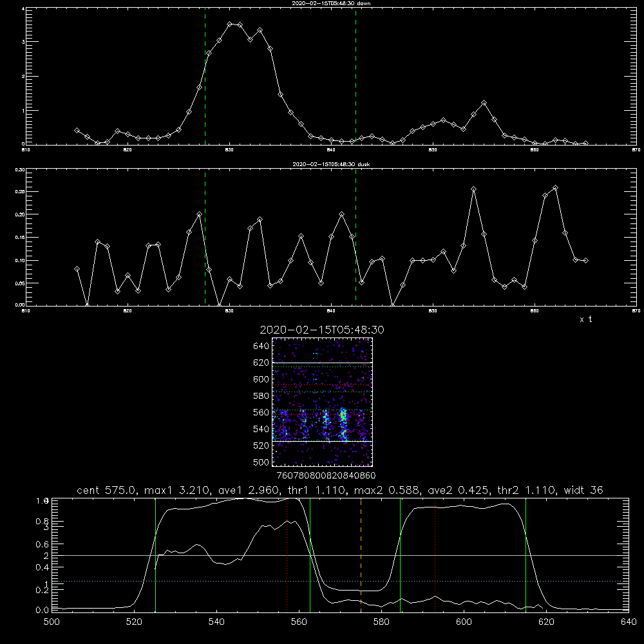
Task: Click the '0.2' y-axis label of the bottom plot
Action: [x=42, y=590]
